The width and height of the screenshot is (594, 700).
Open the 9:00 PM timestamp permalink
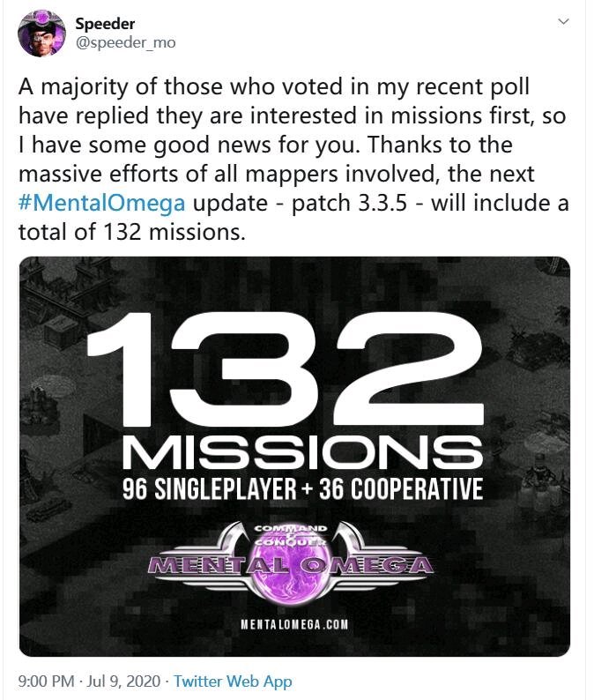point(46,681)
